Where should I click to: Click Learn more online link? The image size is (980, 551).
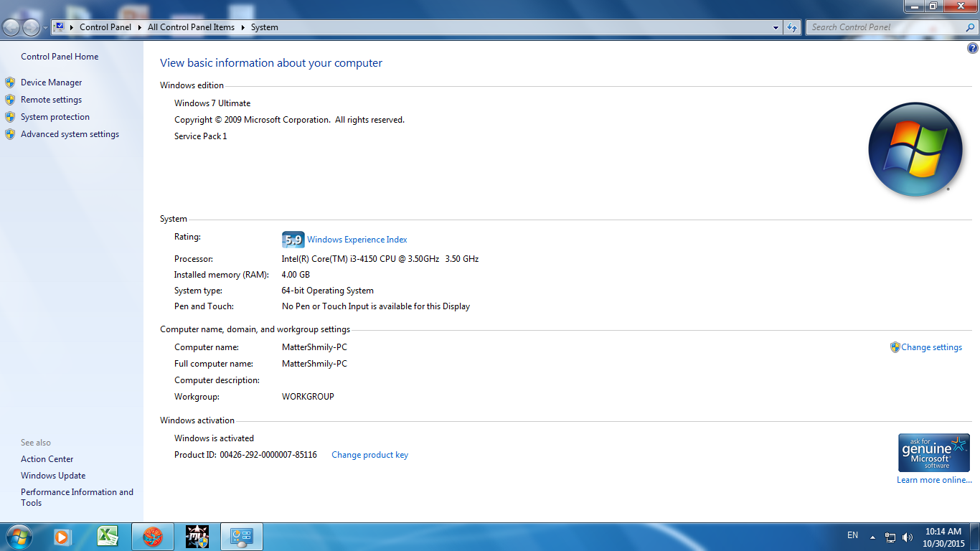click(x=934, y=480)
